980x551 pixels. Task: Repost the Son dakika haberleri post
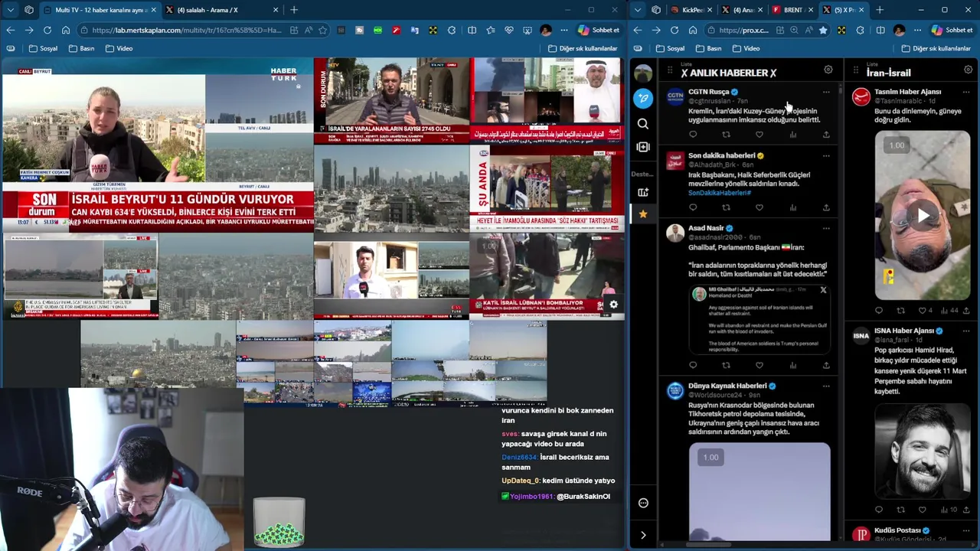[726, 207]
